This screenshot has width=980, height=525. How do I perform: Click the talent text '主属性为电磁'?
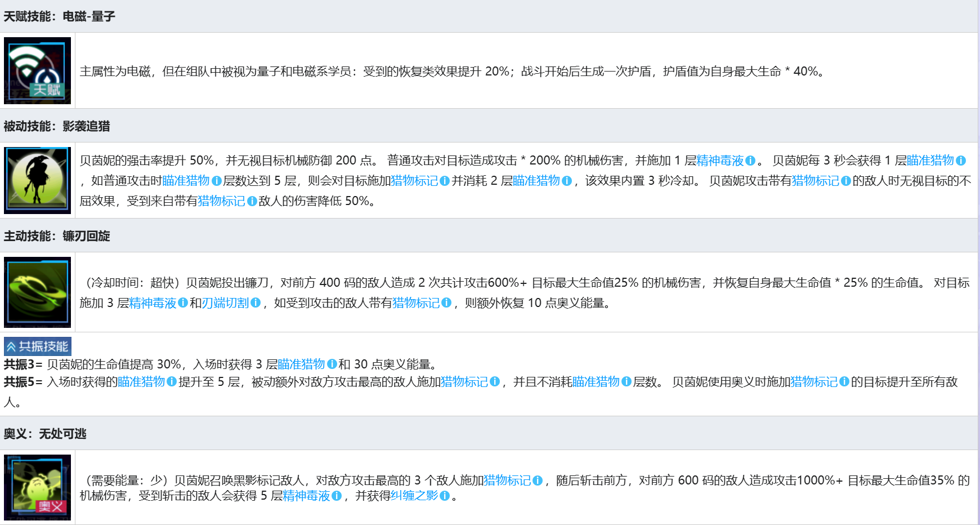(x=115, y=72)
